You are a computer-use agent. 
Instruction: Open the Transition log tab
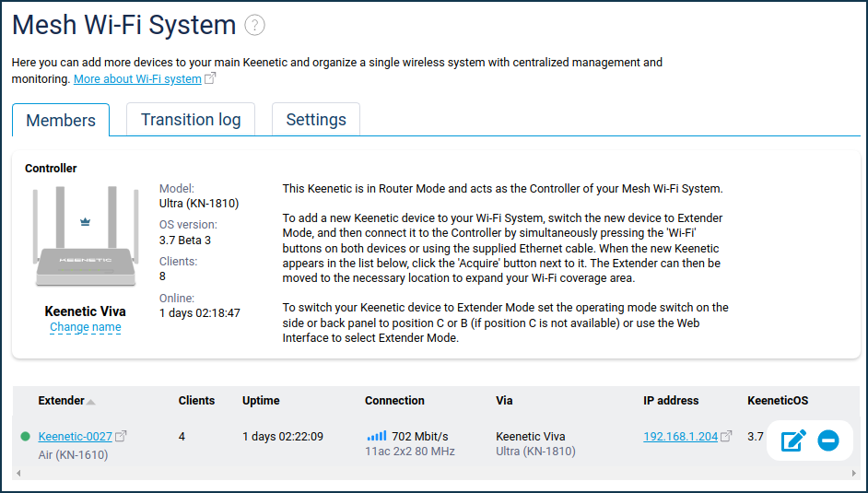[x=191, y=120]
